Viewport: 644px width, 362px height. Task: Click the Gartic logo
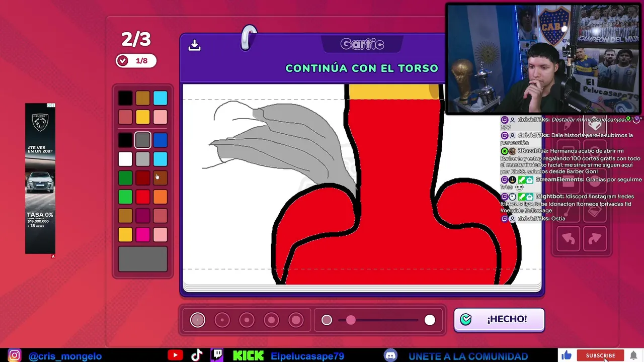click(362, 44)
